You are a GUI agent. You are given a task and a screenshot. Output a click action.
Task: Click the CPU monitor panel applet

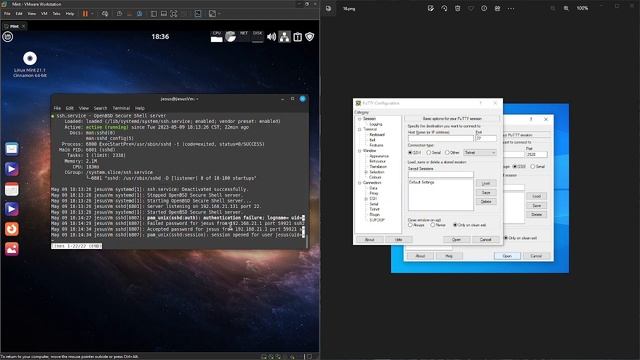(x=217, y=37)
